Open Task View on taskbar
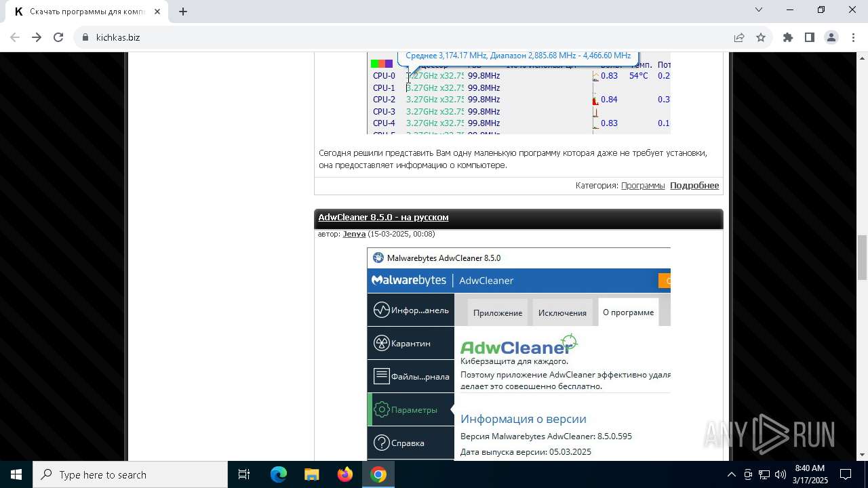 (x=244, y=474)
